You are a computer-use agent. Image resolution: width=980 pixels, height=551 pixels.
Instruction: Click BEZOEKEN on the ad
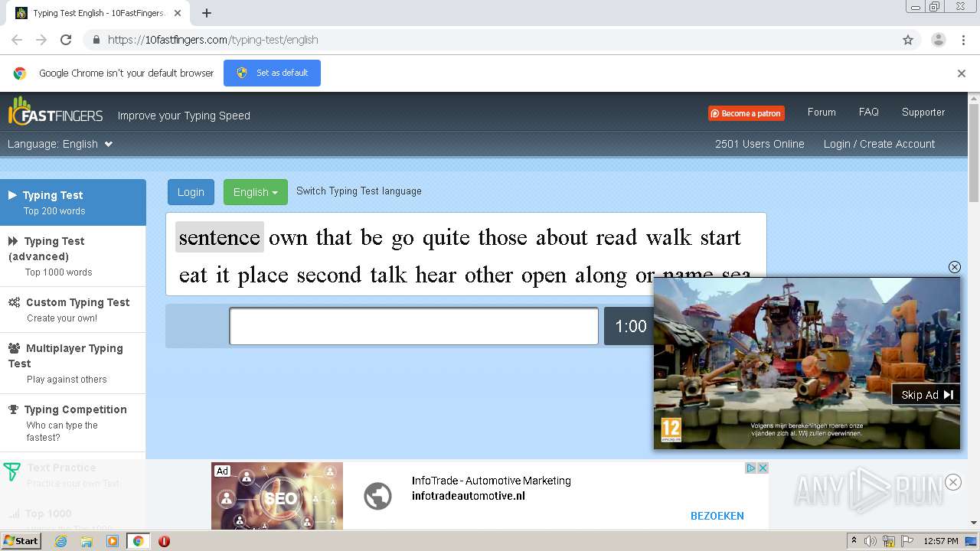coord(717,516)
